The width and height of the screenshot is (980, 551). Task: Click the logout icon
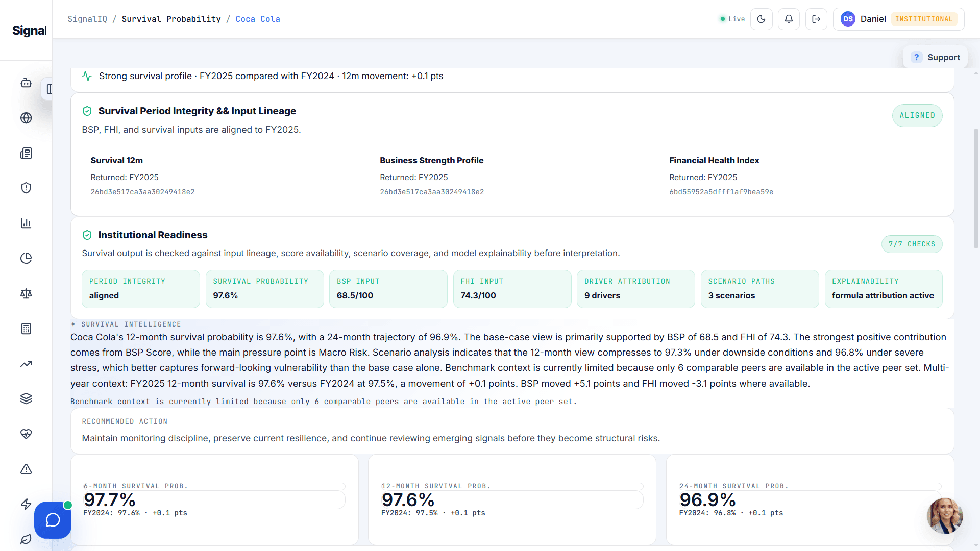point(816,19)
